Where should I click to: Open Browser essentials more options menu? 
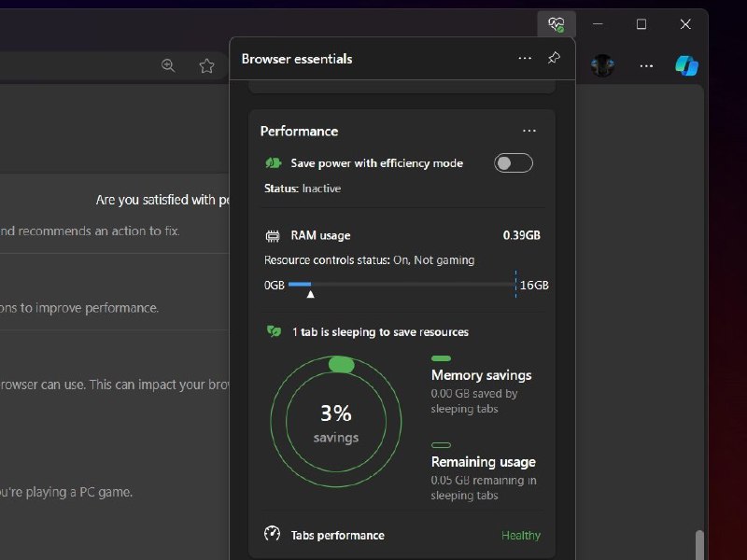click(x=525, y=59)
